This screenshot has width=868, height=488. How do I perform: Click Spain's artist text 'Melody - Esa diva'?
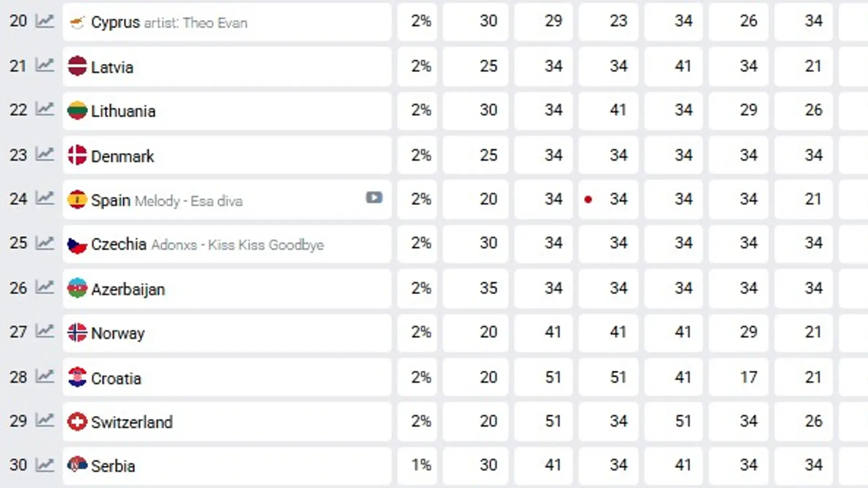[188, 201]
